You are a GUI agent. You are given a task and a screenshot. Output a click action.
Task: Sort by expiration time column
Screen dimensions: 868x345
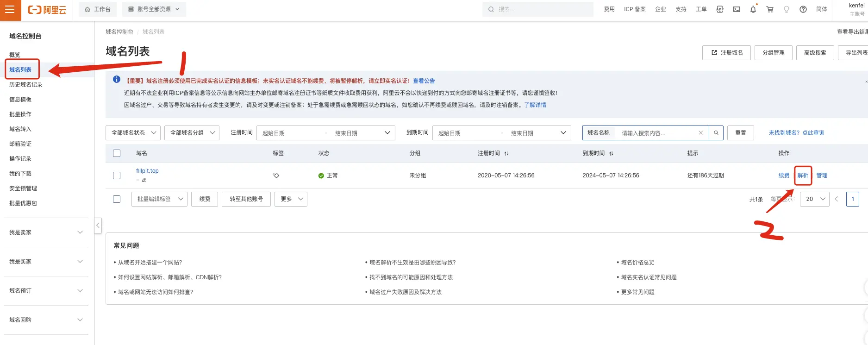tap(611, 153)
